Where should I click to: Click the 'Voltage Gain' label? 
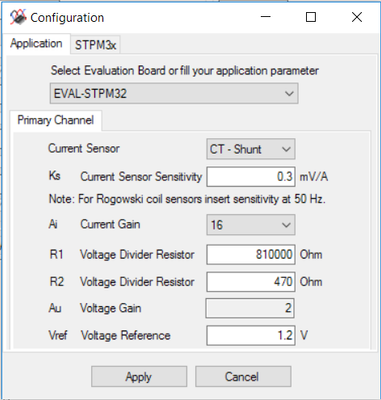pyautogui.click(x=111, y=308)
